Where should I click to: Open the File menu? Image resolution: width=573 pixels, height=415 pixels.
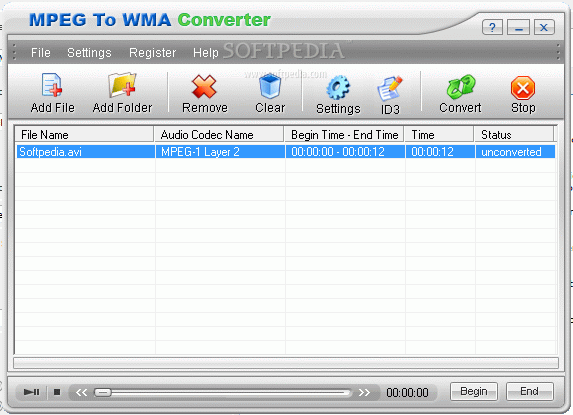[x=41, y=53]
